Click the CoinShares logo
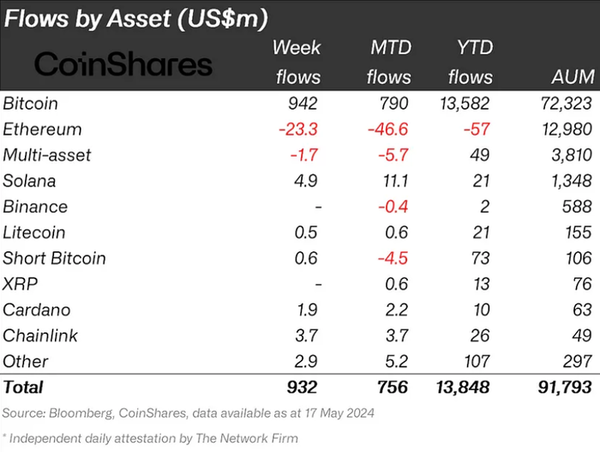This screenshot has height=452, width=600. point(123,64)
